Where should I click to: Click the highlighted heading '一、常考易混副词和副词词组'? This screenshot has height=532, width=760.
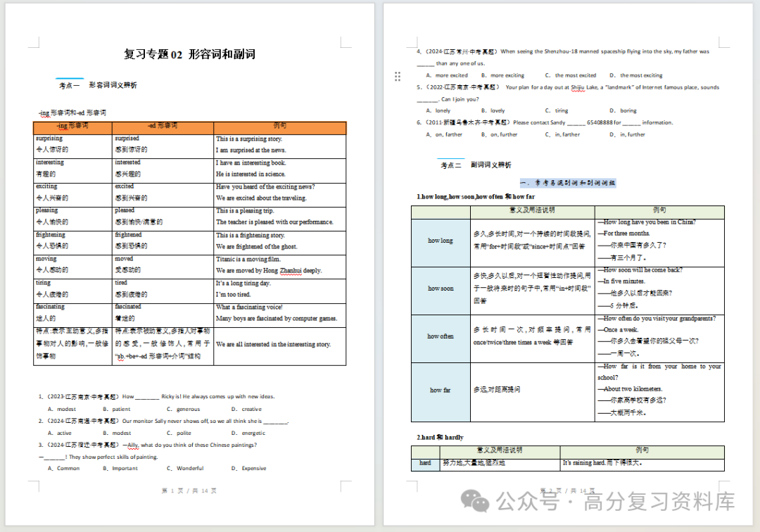568,183
